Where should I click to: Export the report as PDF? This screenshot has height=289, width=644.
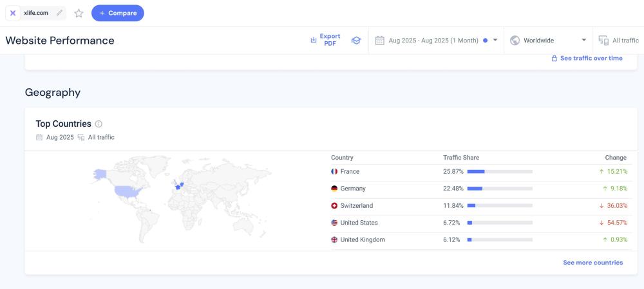[x=325, y=40]
